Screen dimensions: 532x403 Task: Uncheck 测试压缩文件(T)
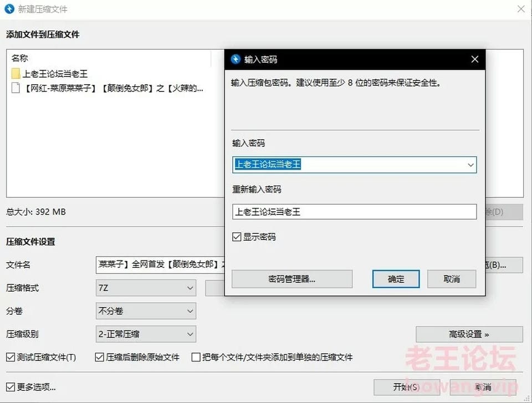11,357
